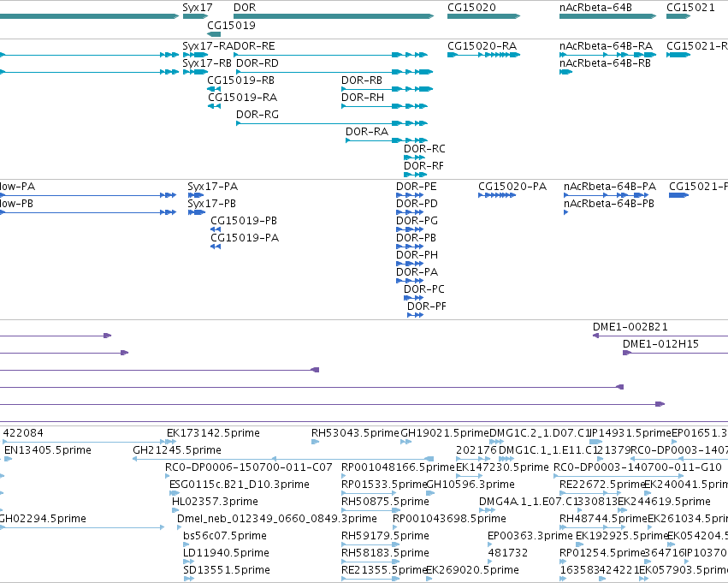This screenshot has width=728, height=583.
Task: Click the RH58183.5prime EST label
Action: [385, 553]
